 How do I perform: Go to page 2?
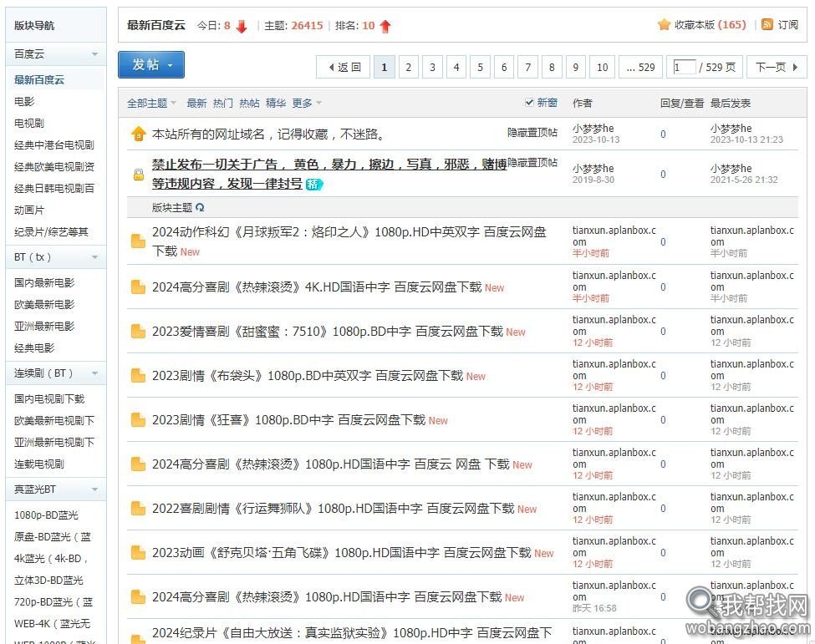(x=409, y=67)
